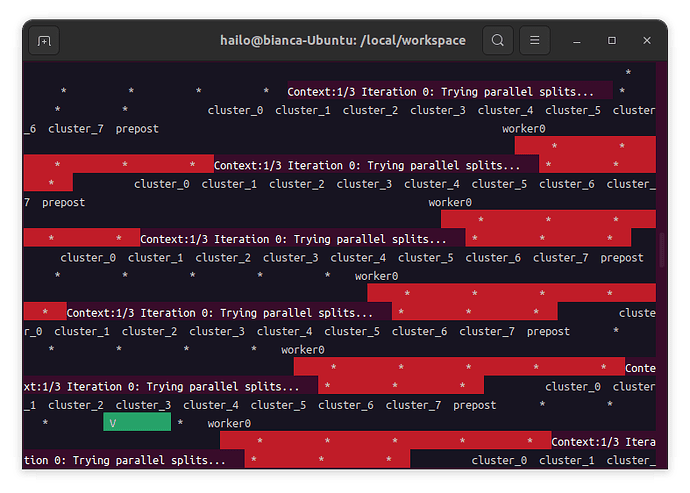Open the hamburger menu in header

pos(535,41)
